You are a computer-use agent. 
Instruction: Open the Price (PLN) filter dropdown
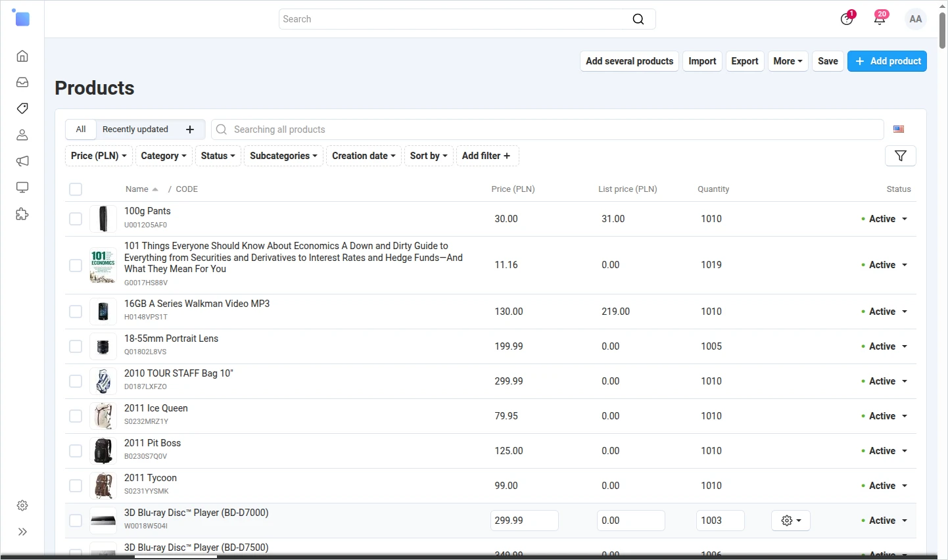point(99,156)
